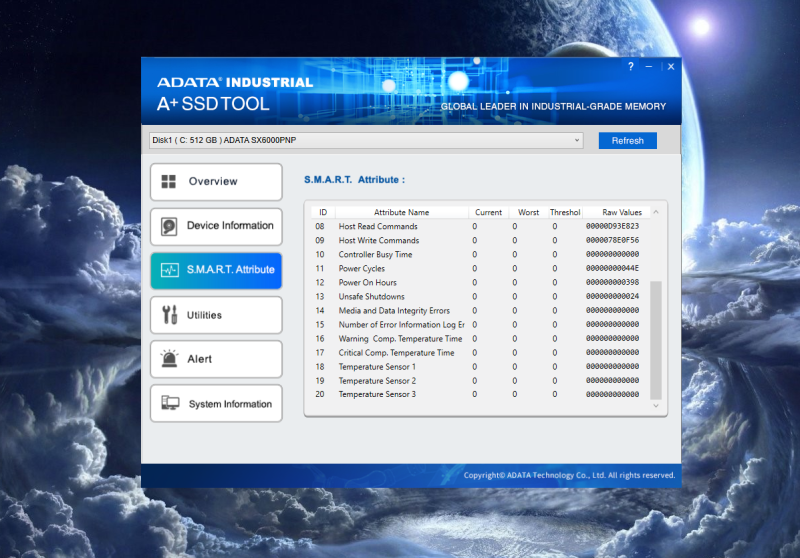The image size is (800, 558).
Task: Click raw value 000000000024
Action: (612, 296)
